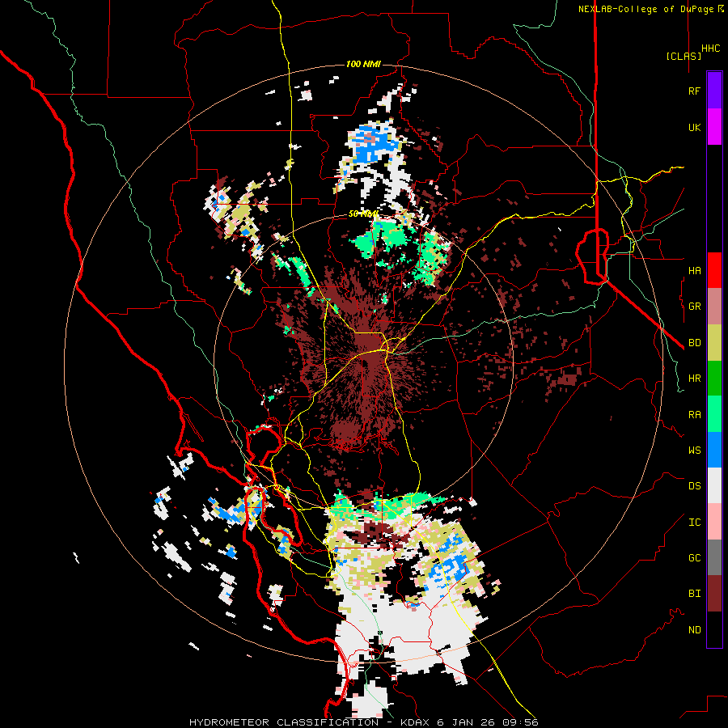Click the DS legend label
The width and height of the screenshot is (728, 728).
coord(694,485)
